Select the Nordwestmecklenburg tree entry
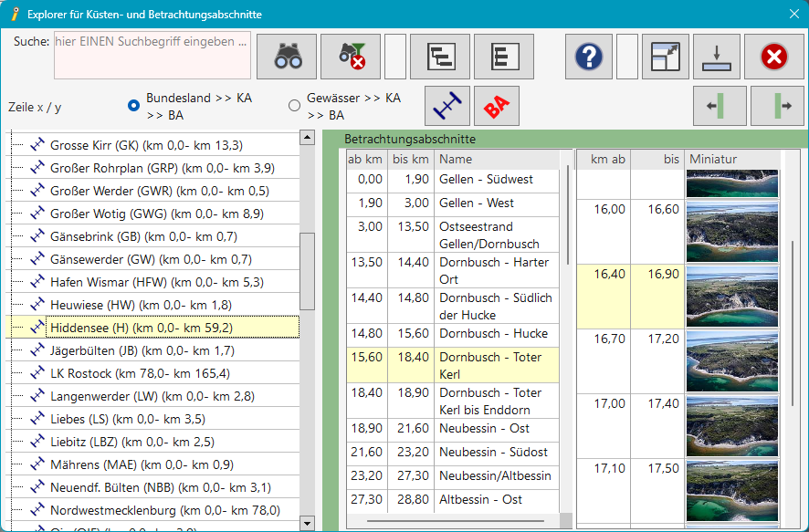This screenshot has height=532, width=809. coord(164,510)
